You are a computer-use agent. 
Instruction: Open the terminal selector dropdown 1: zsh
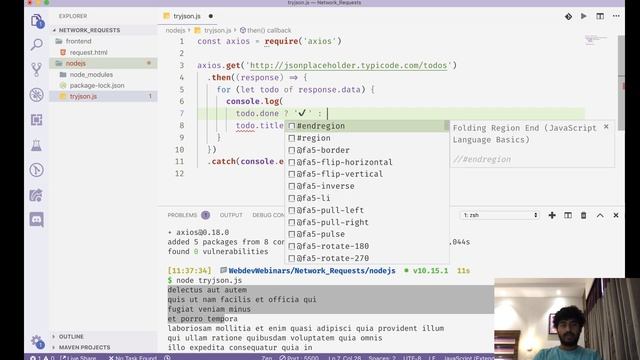500,215
